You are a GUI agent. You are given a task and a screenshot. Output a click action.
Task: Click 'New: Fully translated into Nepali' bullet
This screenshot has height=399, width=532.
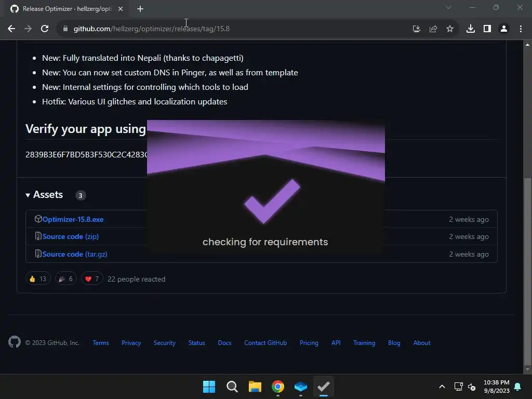pos(142,58)
